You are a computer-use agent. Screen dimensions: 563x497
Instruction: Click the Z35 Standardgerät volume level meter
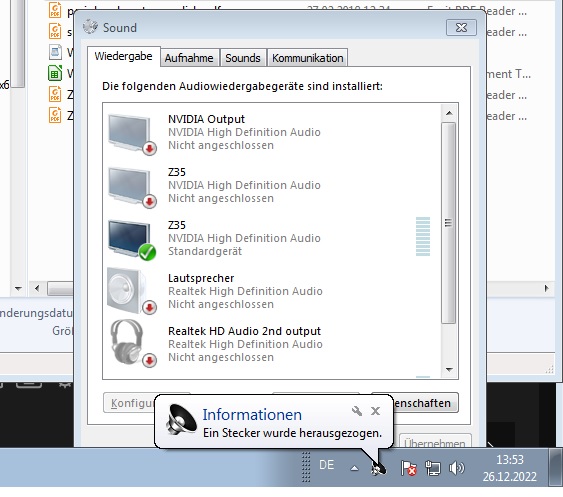(423, 236)
